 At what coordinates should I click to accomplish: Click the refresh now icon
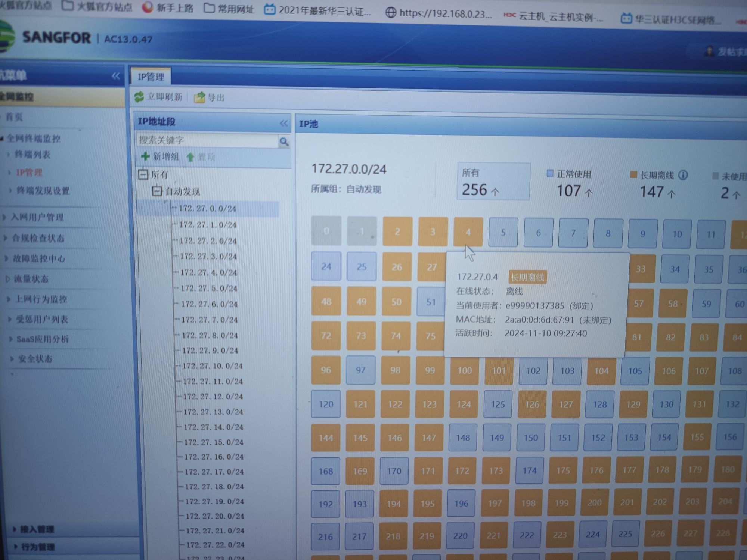(139, 97)
